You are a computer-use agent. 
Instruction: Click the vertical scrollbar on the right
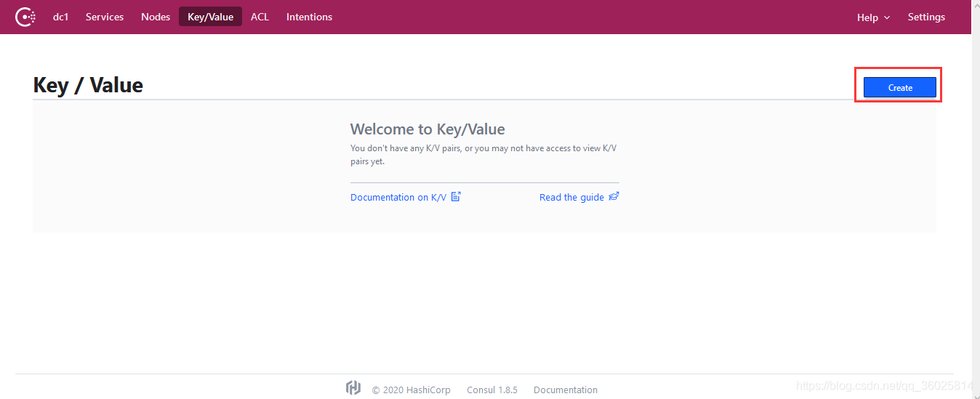point(976,199)
